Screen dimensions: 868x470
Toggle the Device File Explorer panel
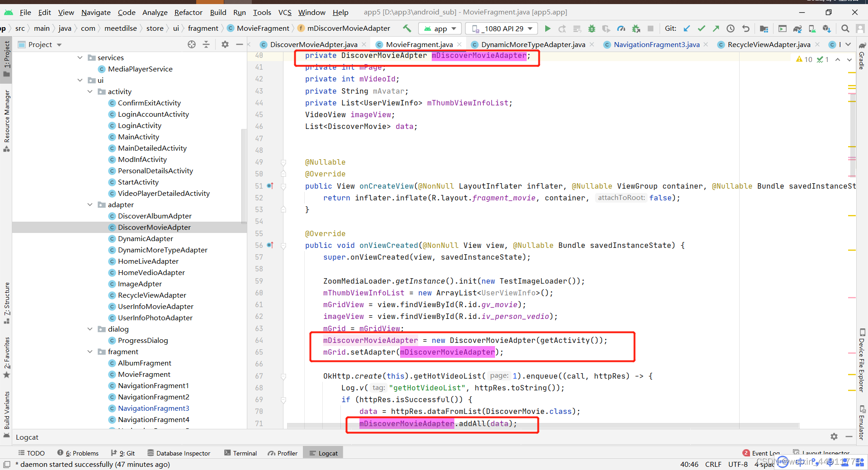point(862,360)
